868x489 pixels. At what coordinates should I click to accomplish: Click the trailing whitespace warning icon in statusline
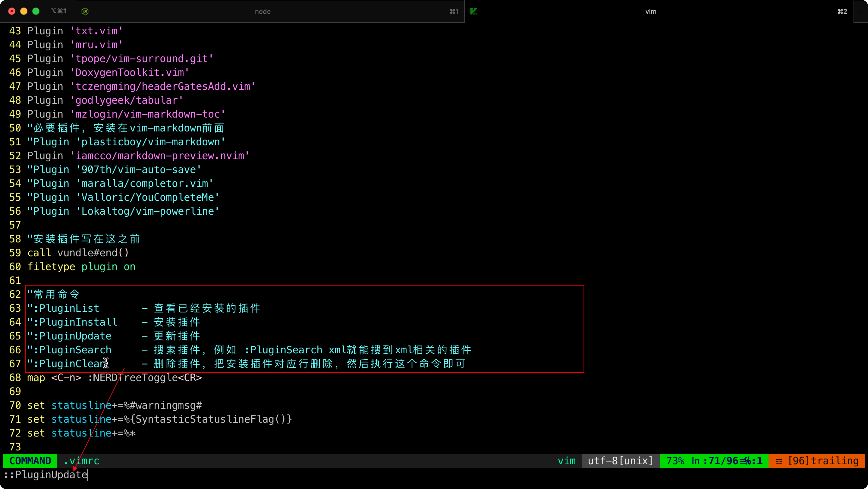tap(779, 461)
